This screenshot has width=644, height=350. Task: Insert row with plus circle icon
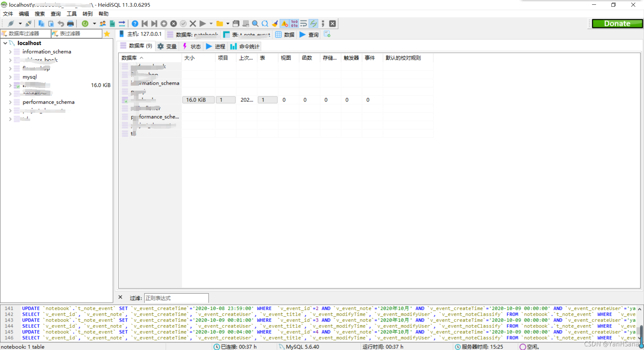(164, 24)
